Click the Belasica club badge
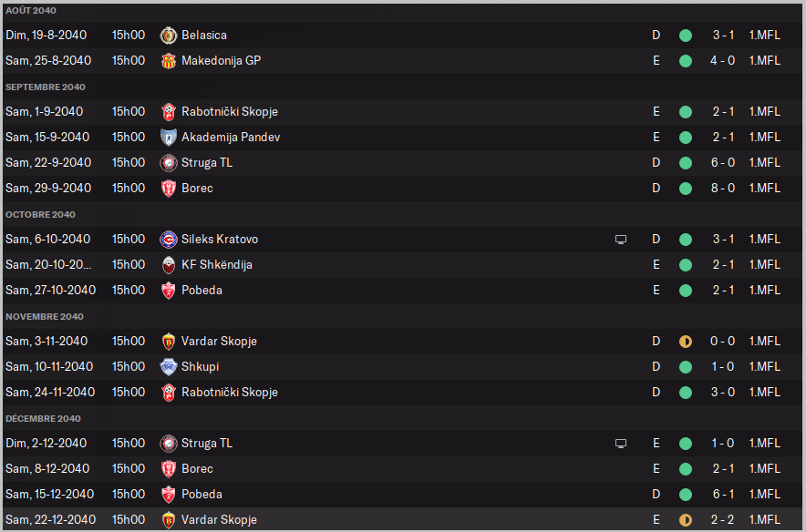The width and height of the screenshot is (806, 532). [x=168, y=36]
